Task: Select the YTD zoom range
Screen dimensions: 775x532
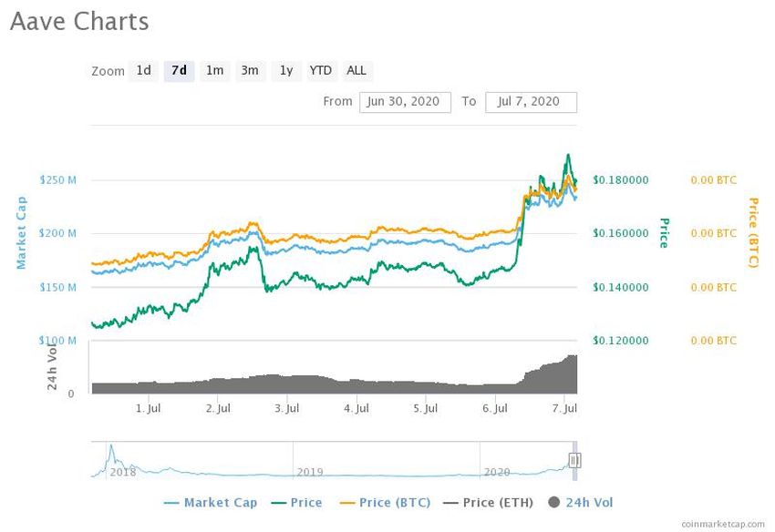Action: (321, 70)
